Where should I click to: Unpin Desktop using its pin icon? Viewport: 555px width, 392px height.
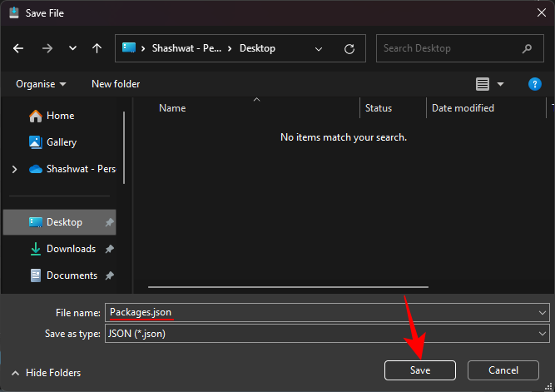pyautogui.click(x=109, y=222)
